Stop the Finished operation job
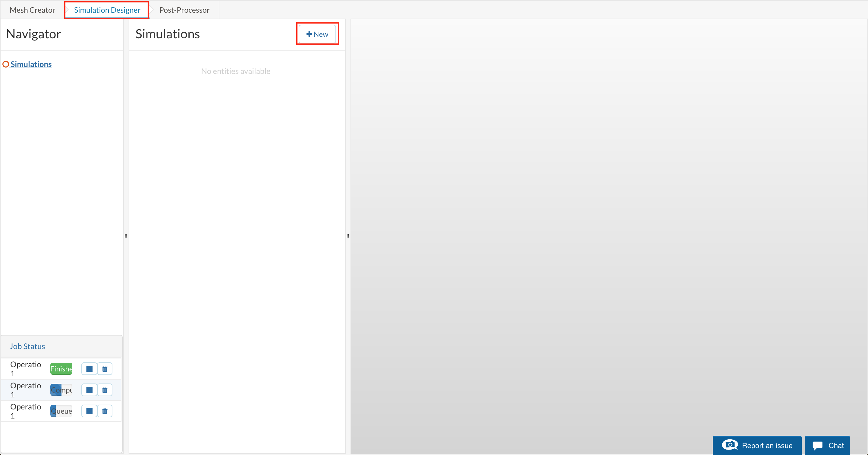The image size is (868, 455). click(x=89, y=369)
